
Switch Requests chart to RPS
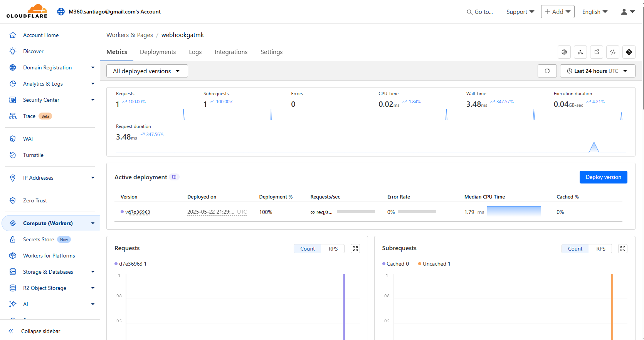click(x=333, y=249)
